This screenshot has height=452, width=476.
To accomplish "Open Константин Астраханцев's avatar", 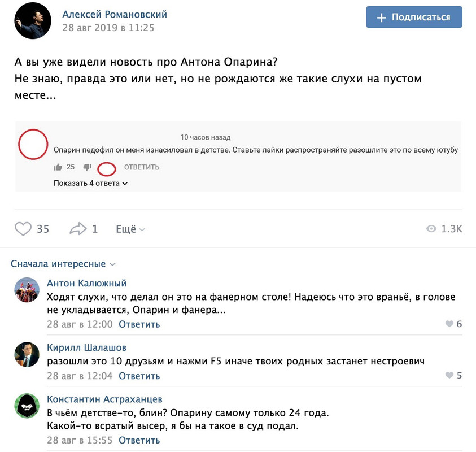I will [27, 406].
